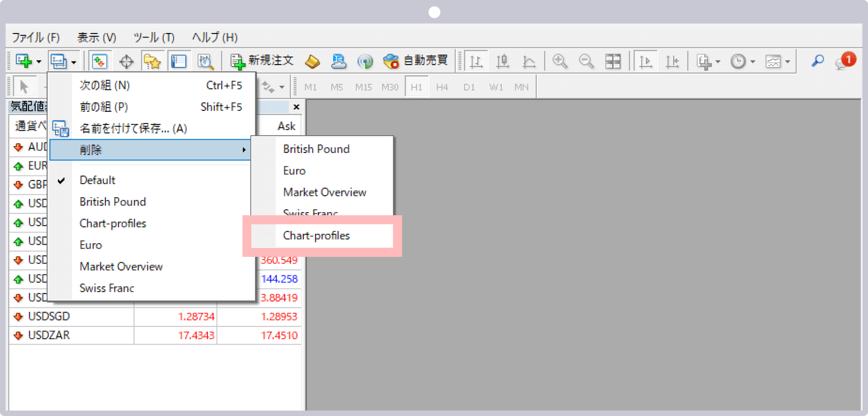Toggle the Market Watch panel icon

point(99,61)
